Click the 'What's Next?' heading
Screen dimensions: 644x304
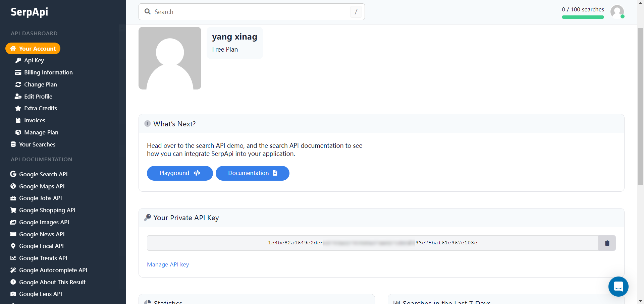174,124
